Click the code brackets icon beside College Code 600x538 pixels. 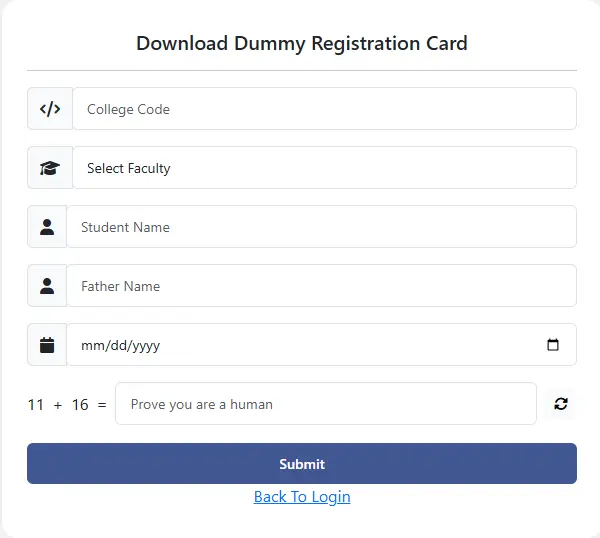pyautogui.click(x=50, y=109)
